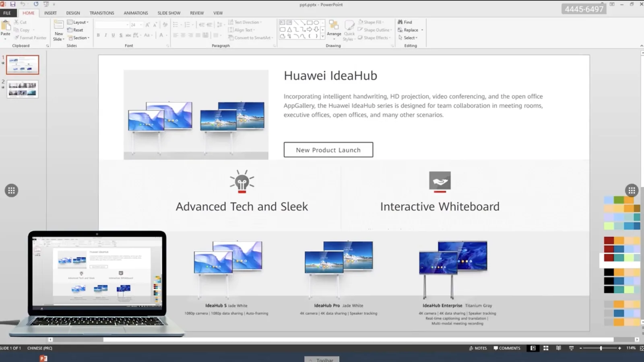Select slide 2 thumbnail in slide panel
Viewport: 644px width, 362px height.
point(23,89)
